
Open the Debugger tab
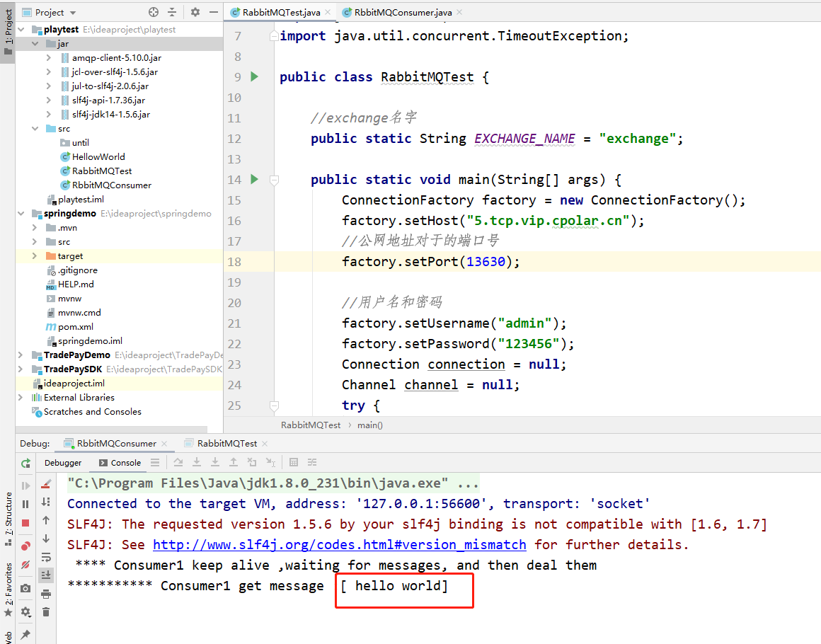click(x=63, y=463)
